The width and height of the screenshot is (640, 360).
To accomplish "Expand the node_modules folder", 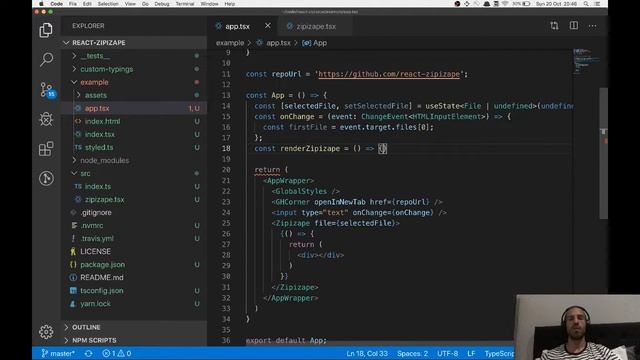I will pyautogui.click(x=134, y=160).
